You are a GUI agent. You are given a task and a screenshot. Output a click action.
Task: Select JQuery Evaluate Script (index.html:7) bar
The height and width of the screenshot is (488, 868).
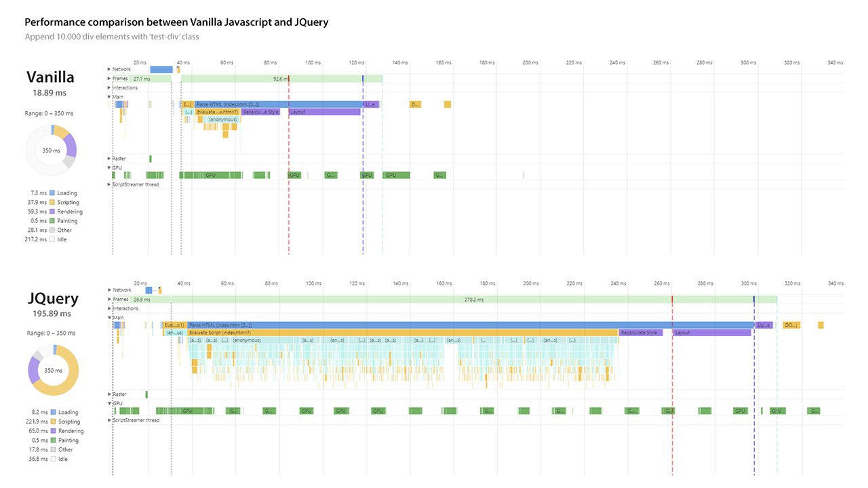tap(403, 333)
